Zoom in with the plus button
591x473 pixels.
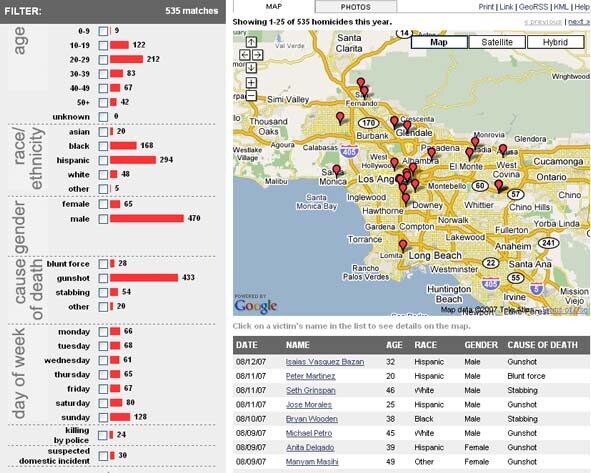click(x=251, y=83)
